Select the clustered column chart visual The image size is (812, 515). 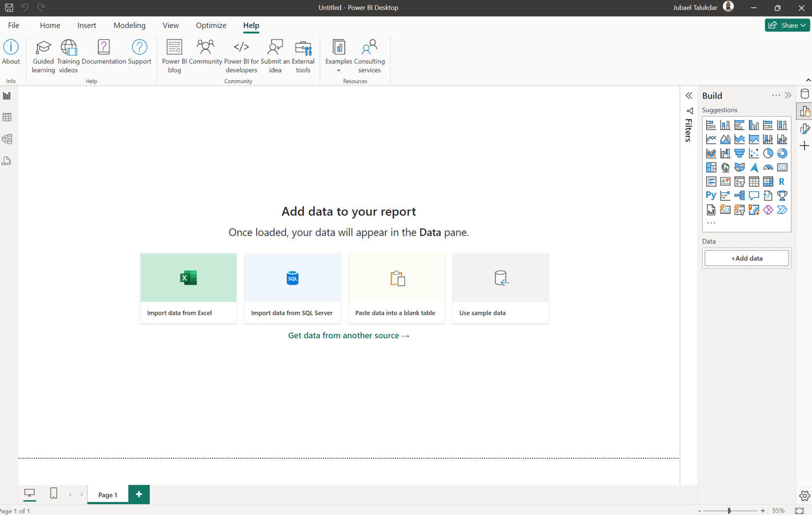[754, 125]
